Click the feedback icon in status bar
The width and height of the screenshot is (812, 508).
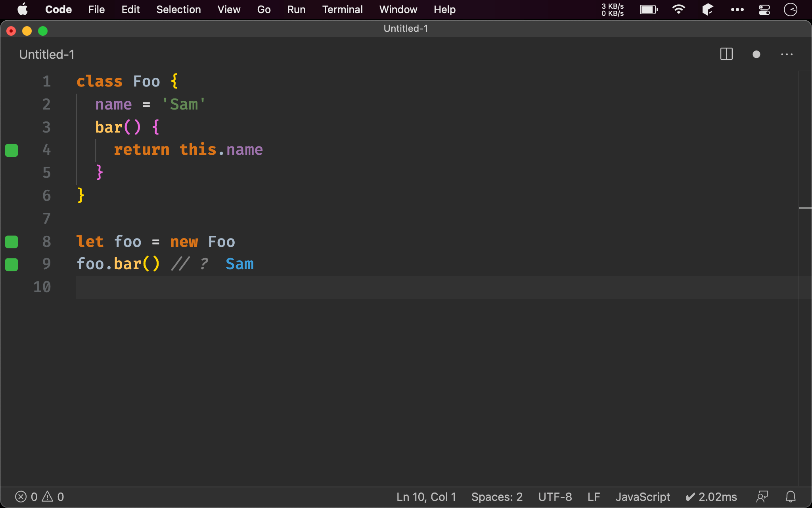762,496
